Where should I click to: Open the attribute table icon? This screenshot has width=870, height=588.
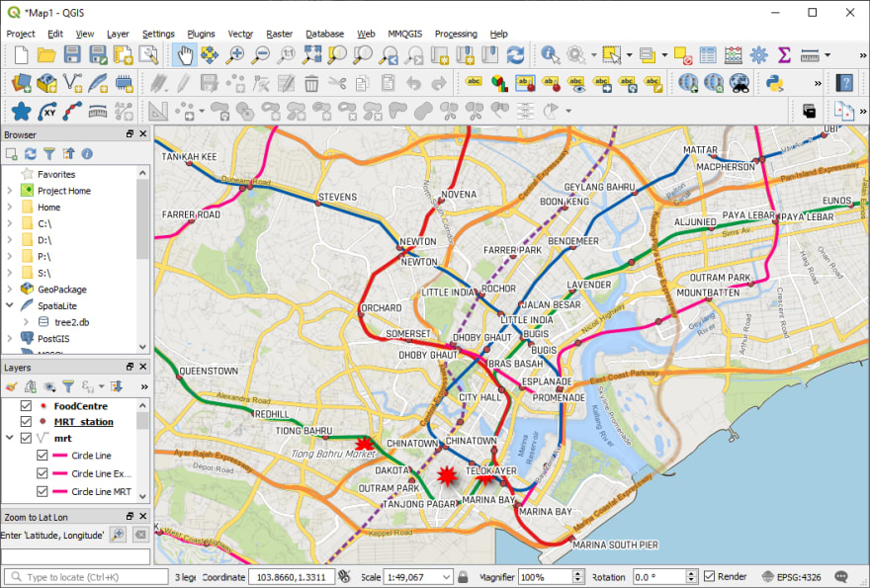708,55
